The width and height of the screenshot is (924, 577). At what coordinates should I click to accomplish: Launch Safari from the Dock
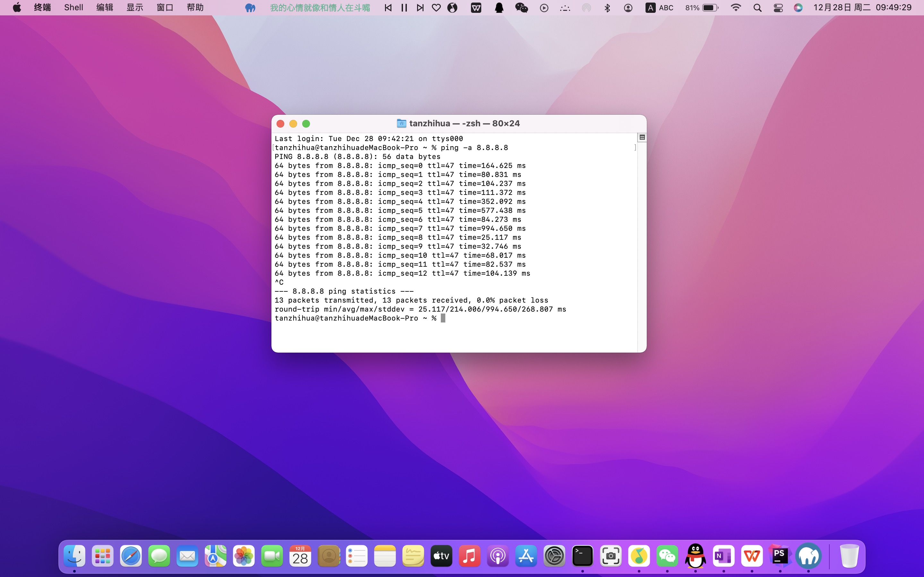click(x=131, y=556)
